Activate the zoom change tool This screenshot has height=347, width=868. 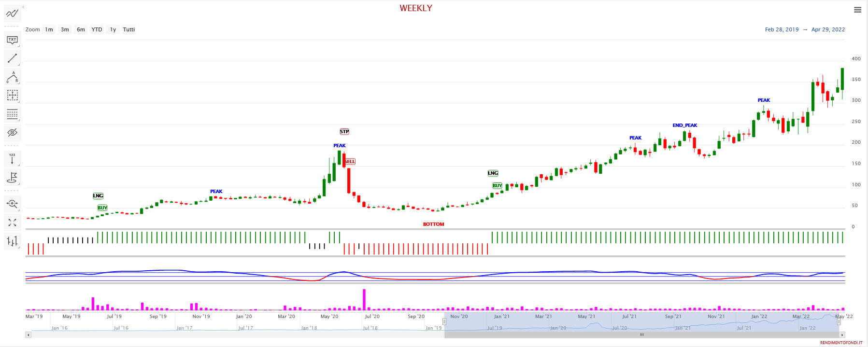point(12,204)
